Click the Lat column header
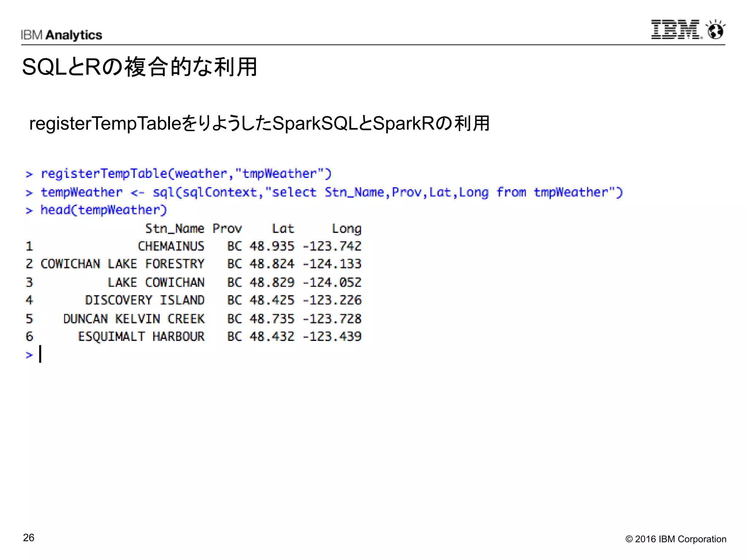Screen dimensions: 747x560 coord(283,229)
